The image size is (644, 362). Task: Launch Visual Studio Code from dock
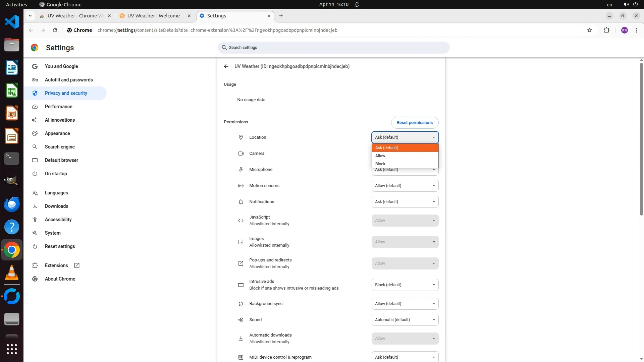12,22
